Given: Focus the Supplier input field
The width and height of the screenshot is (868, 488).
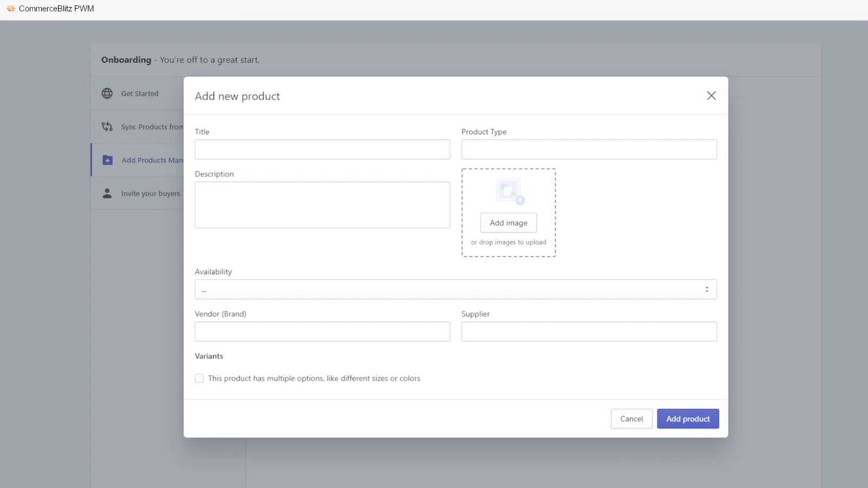Looking at the screenshot, I should tap(589, 332).
